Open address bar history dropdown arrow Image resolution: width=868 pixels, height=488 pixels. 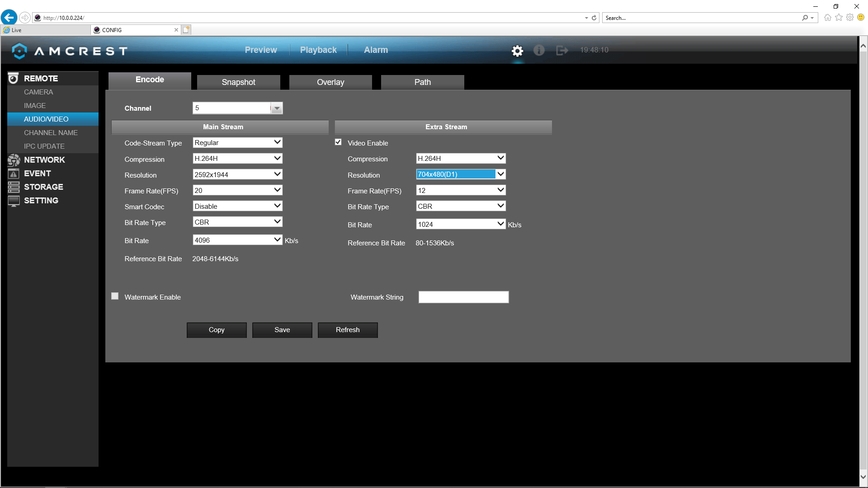(x=586, y=18)
